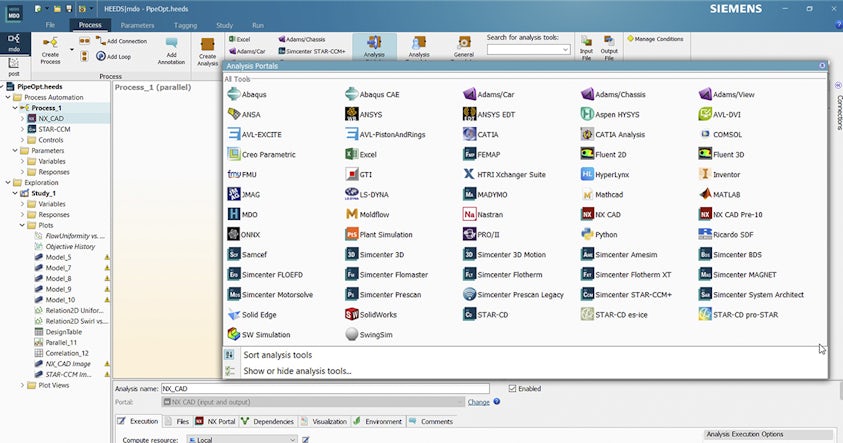This screenshot has width=843, height=443.
Task: Pick Simcenter STAR-CCM+ in the portal list
Action: point(627,294)
